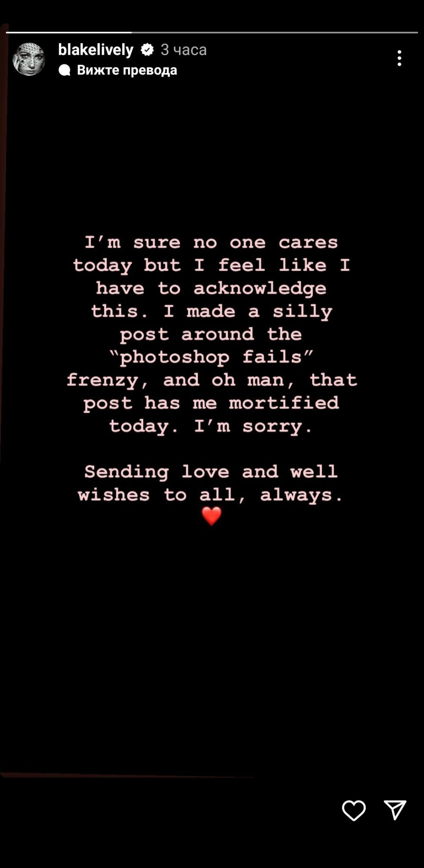The width and height of the screenshot is (424, 868).
Task: Click the filled part of story progress bar
Action: [69, 32]
